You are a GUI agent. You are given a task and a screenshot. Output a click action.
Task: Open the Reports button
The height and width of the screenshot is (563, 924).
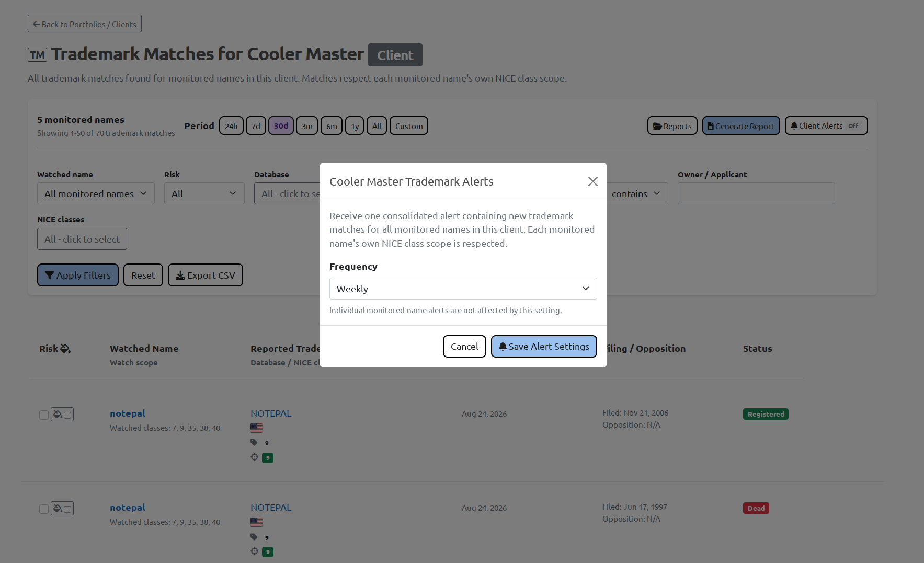coord(672,125)
